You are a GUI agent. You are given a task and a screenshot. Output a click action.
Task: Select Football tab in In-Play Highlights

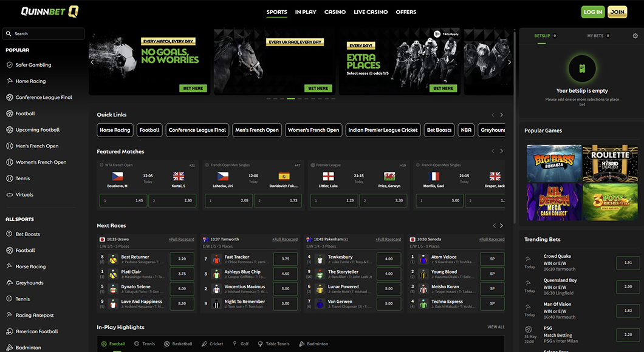click(113, 344)
